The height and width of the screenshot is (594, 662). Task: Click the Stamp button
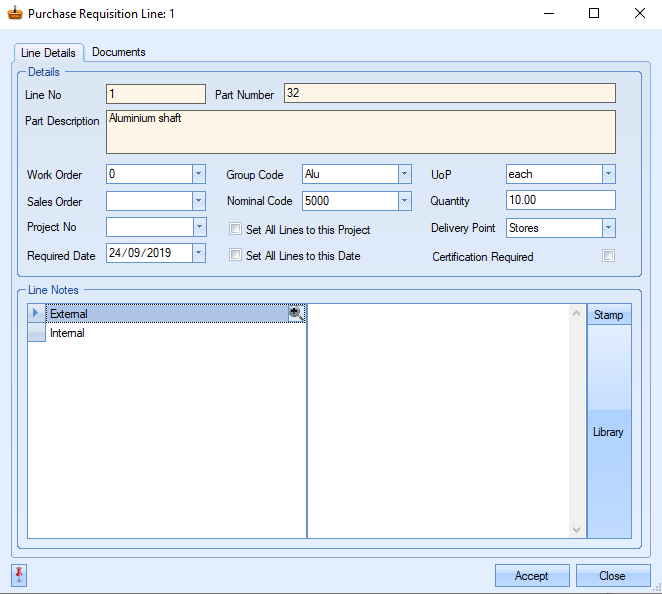608,315
